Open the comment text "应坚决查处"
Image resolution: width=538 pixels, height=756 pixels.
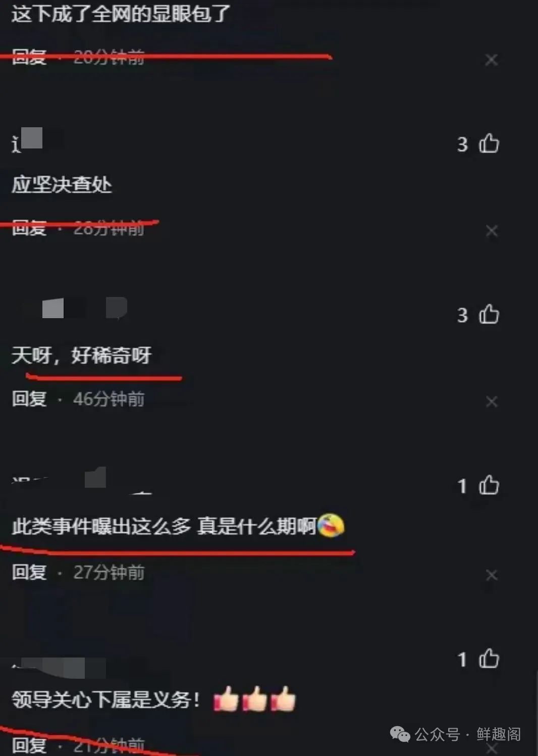62,184
